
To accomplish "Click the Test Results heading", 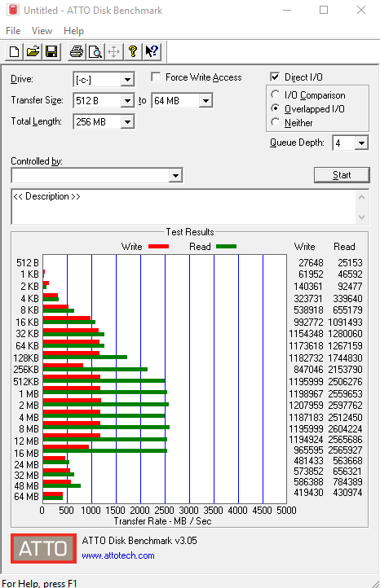I will click(190, 232).
